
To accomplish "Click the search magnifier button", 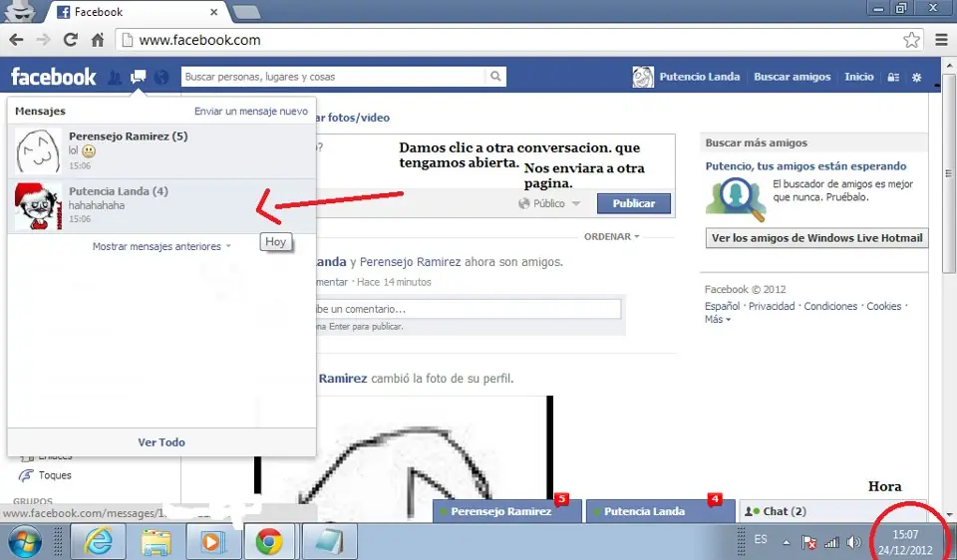I will [495, 77].
